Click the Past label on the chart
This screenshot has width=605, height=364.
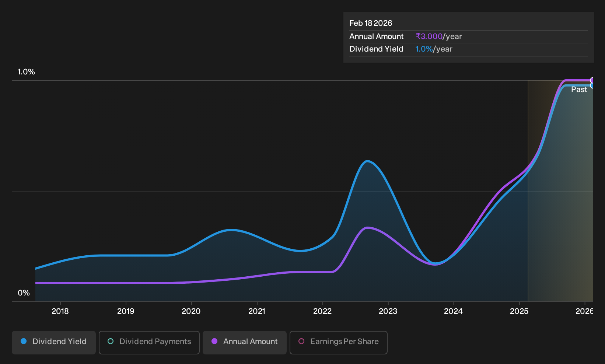tap(579, 90)
